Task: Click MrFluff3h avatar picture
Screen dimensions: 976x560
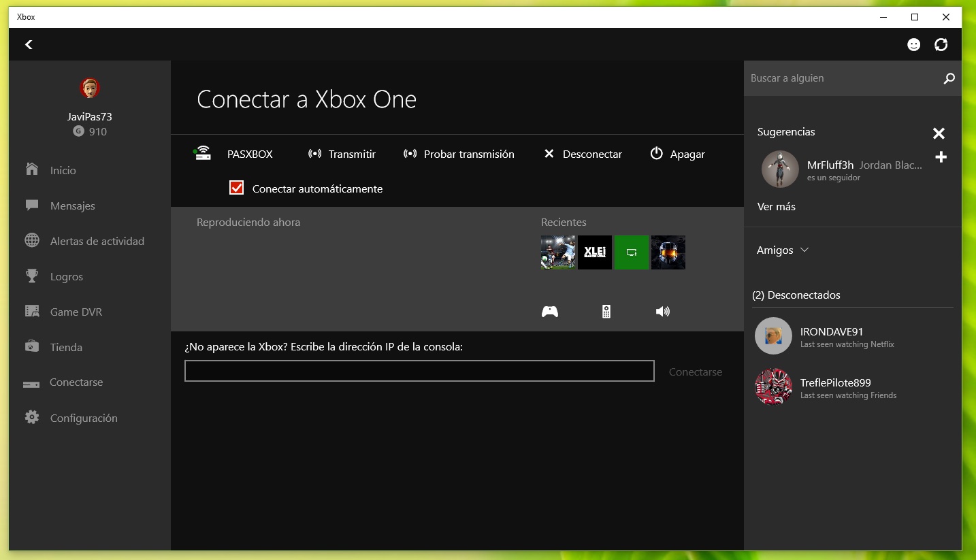Action: pyautogui.click(x=780, y=169)
